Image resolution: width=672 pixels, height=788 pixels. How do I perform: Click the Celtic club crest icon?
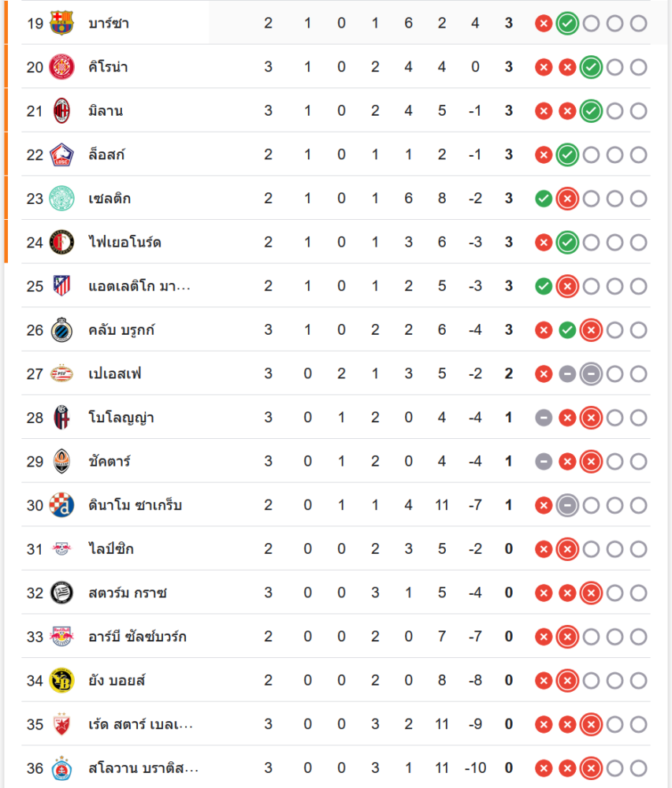(61, 199)
